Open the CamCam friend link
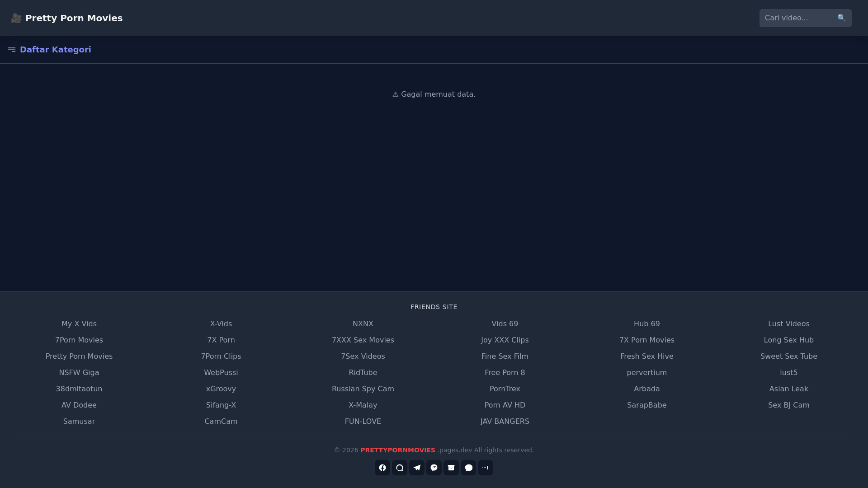Image resolution: width=868 pixels, height=488 pixels. point(221,422)
